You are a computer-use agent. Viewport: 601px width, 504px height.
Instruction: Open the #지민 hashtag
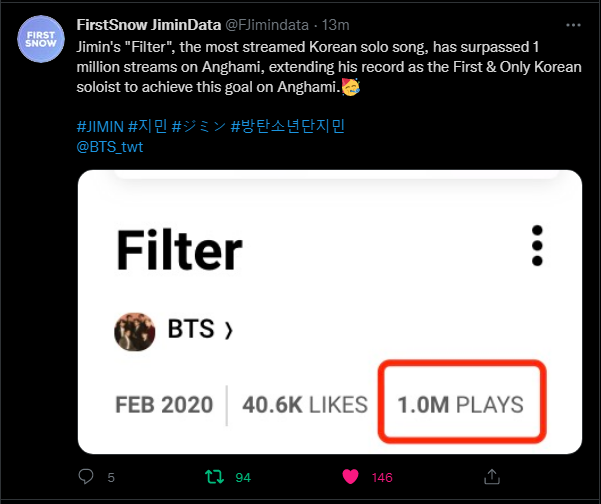(x=148, y=126)
